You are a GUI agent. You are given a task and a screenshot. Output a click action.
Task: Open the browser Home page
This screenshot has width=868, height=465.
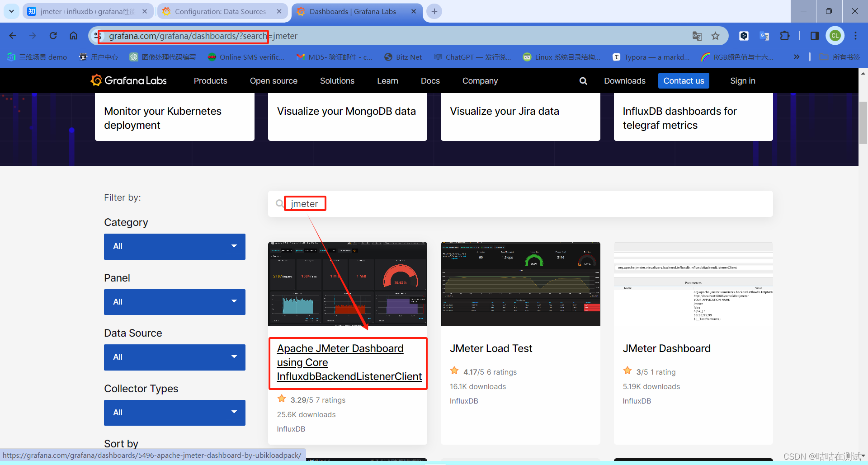73,36
